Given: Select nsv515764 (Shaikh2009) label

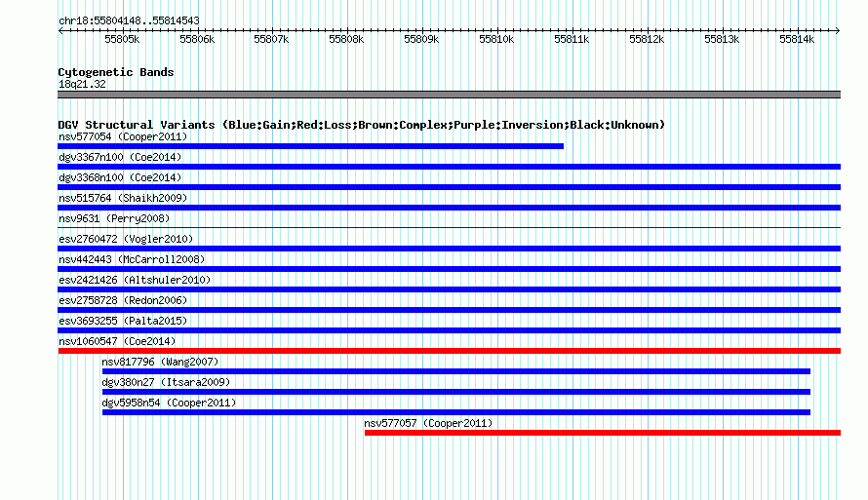Looking at the screenshot, I should point(123,198).
